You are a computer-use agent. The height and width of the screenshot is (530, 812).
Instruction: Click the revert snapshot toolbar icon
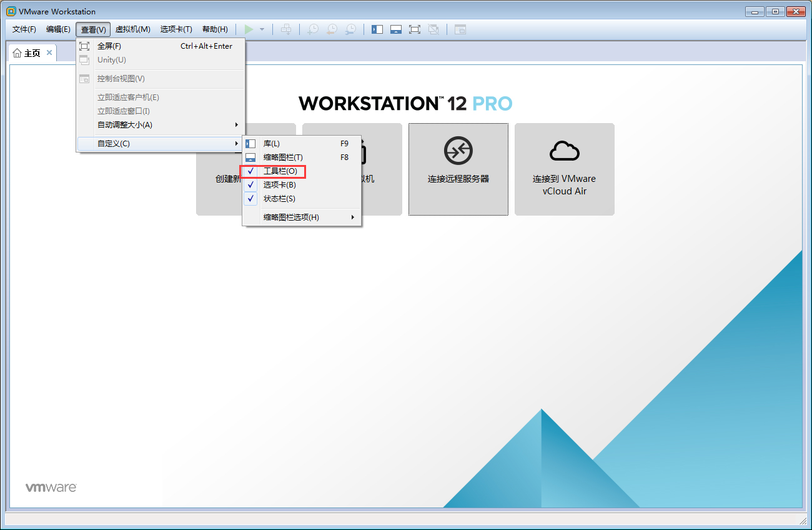(x=332, y=29)
